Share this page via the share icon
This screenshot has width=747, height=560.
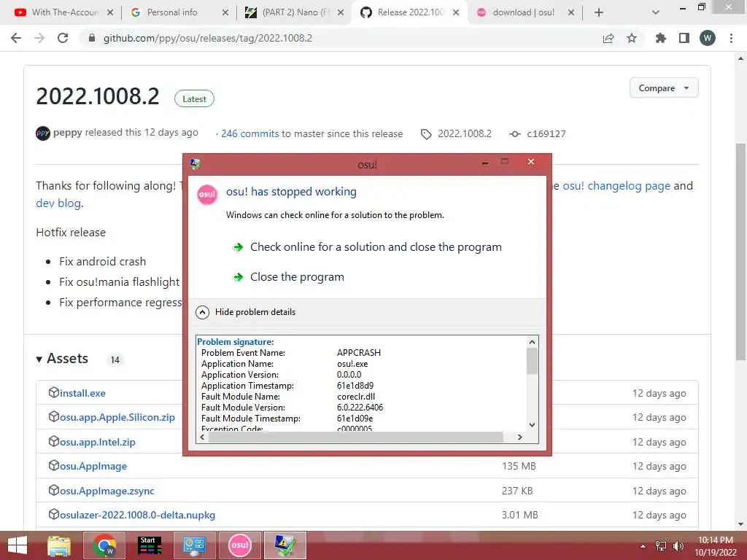[608, 38]
